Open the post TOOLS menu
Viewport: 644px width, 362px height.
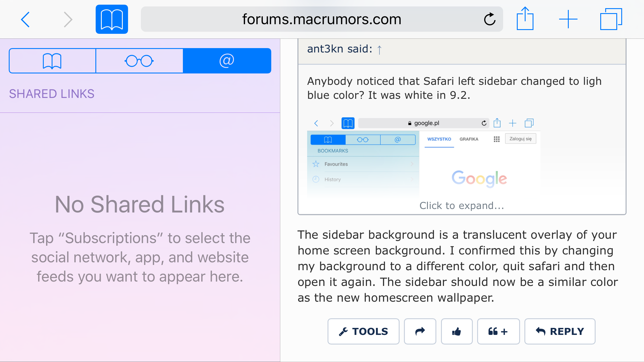(363, 331)
